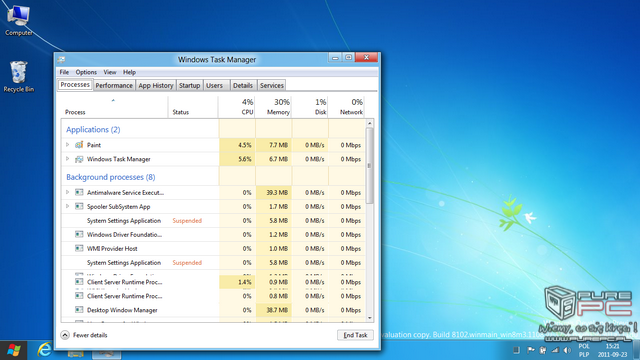Image resolution: width=640 pixels, height=360 pixels.
Task: Expand the Antimalware Service Executable row
Action: point(68,192)
